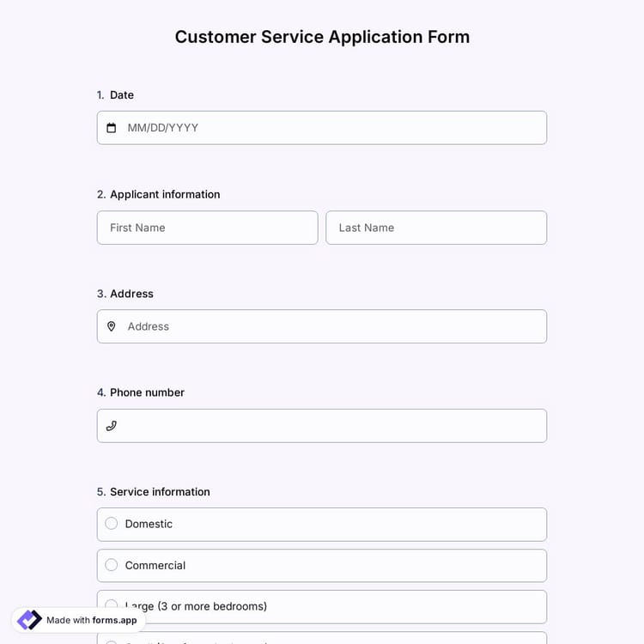Viewport: 644px width, 644px height.
Task: Click the location pin icon in Address
Action: click(x=111, y=326)
